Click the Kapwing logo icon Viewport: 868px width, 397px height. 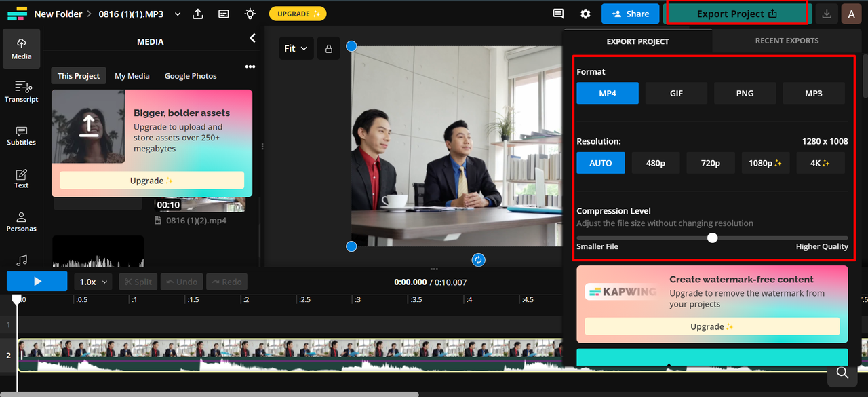click(17, 14)
